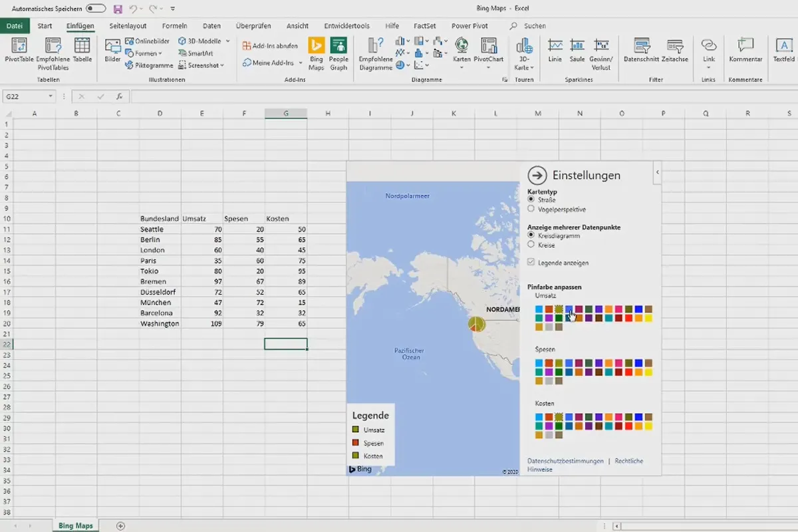The image size is (798, 532).
Task: Open the Datei tab
Action: point(15,26)
